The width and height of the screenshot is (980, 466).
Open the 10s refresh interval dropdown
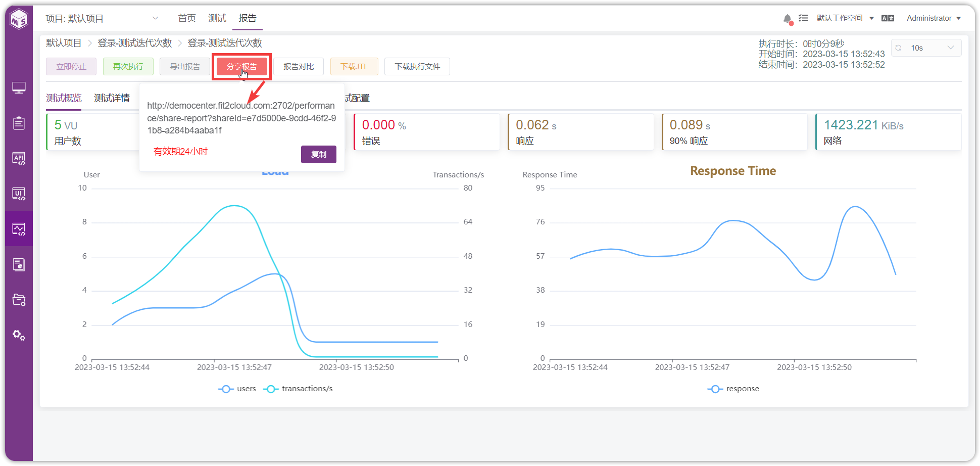pyautogui.click(x=926, y=48)
